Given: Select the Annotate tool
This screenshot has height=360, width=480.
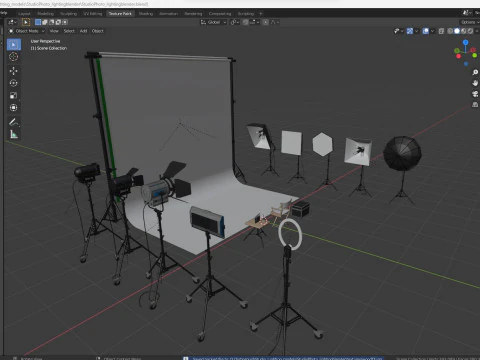Looking at the screenshot, I should pos(14,122).
